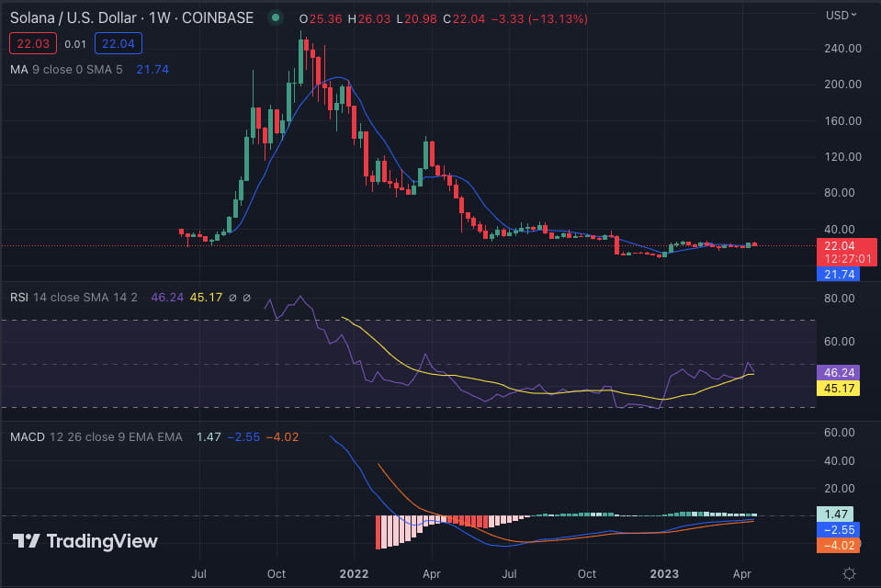Click the MA value 21.74 in legend
The width and height of the screenshot is (881, 588).
152,70
